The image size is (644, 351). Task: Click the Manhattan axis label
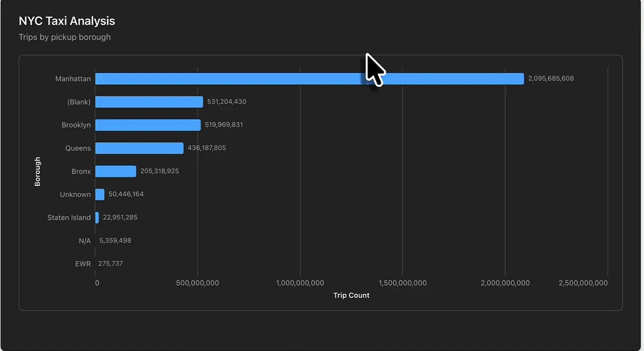click(73, 79)
